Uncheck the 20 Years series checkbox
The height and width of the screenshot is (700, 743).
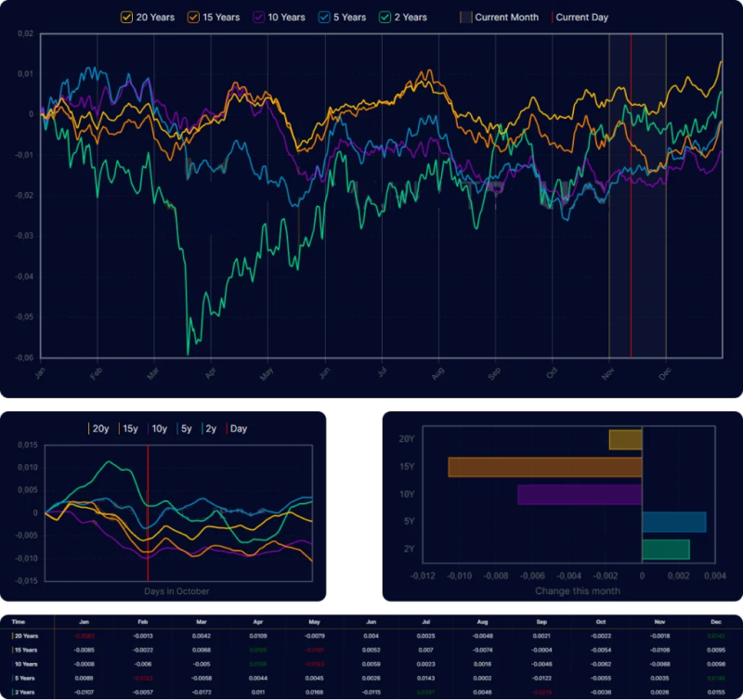pos(124,17)
